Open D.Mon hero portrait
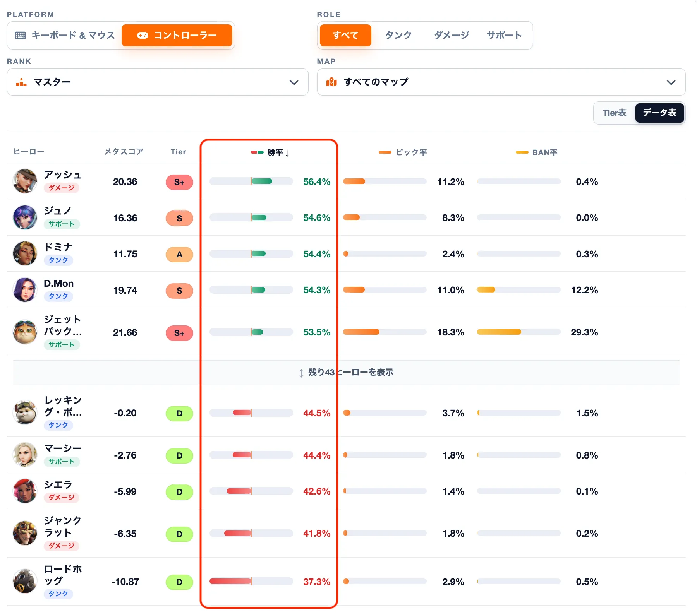The width and height of the screenshot is (697, 616). click(x=25, y=289)
